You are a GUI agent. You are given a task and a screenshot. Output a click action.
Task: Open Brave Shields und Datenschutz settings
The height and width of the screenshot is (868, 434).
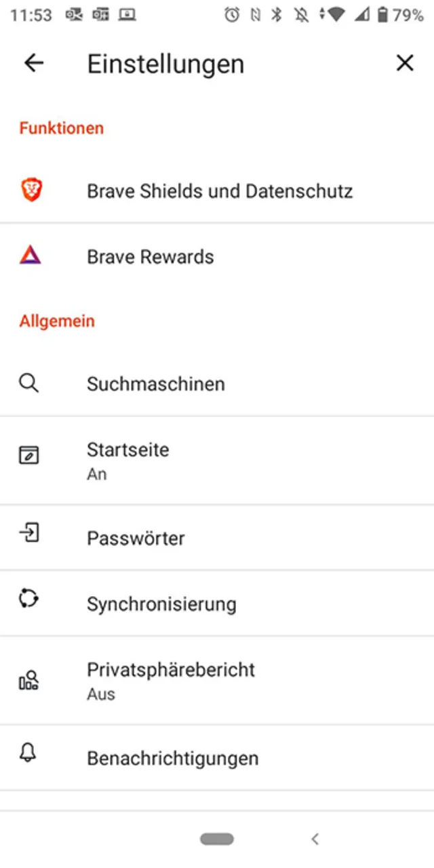(x=220, y=191)
